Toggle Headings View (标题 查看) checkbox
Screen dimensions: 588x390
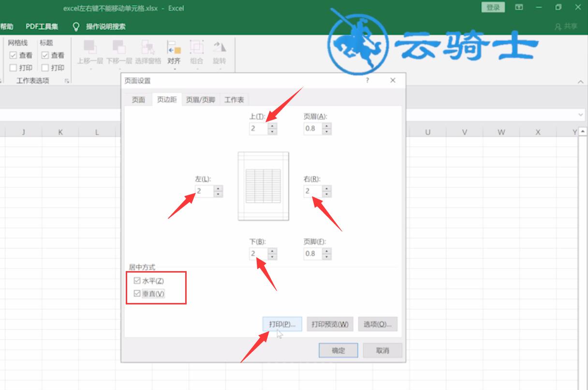[45, 55]
